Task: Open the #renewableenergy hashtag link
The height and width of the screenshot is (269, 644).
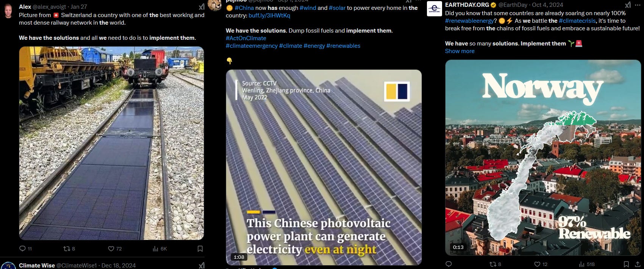Action: pyautogui.click(x=469, y=21)
